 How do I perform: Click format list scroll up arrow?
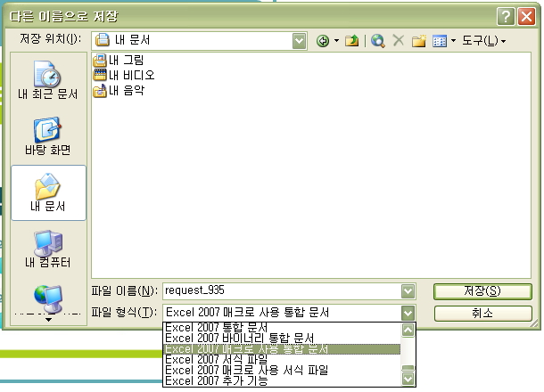[x=408, y=330]
